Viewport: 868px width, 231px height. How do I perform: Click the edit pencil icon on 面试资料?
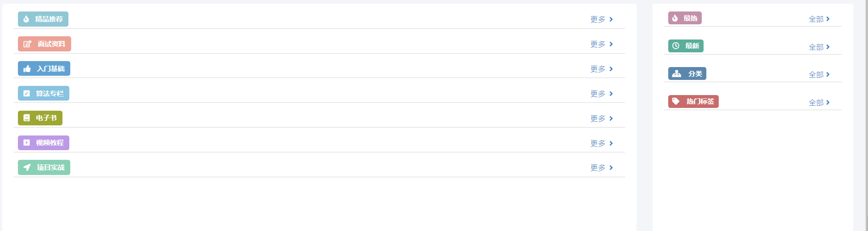click(27, 44)
